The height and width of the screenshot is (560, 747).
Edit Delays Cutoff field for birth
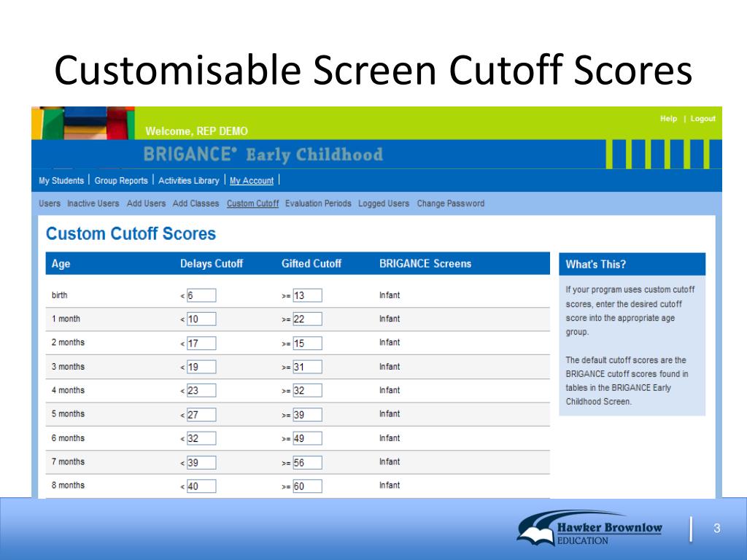click(201, 295)
